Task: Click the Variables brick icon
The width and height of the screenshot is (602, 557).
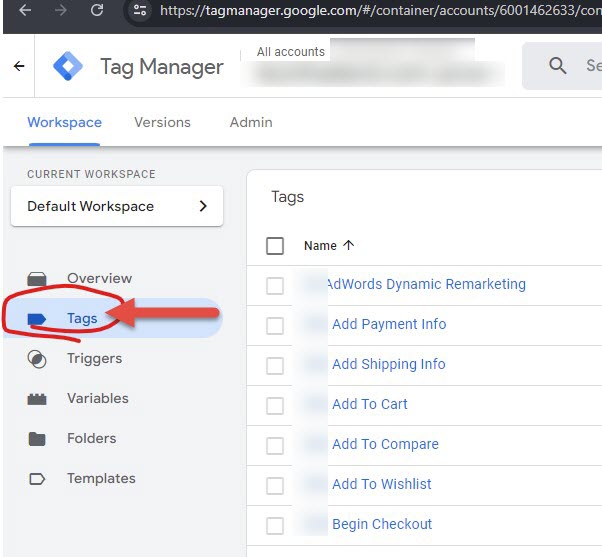Action: (37, 399)
